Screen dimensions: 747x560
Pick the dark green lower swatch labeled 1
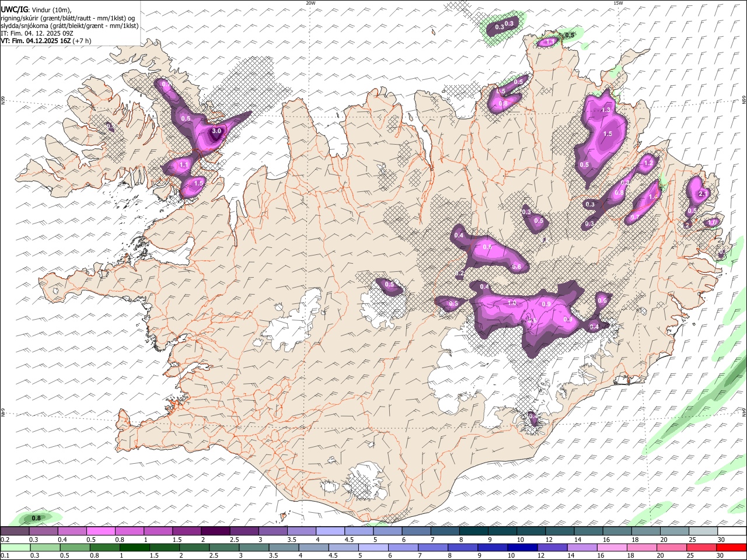134,547
